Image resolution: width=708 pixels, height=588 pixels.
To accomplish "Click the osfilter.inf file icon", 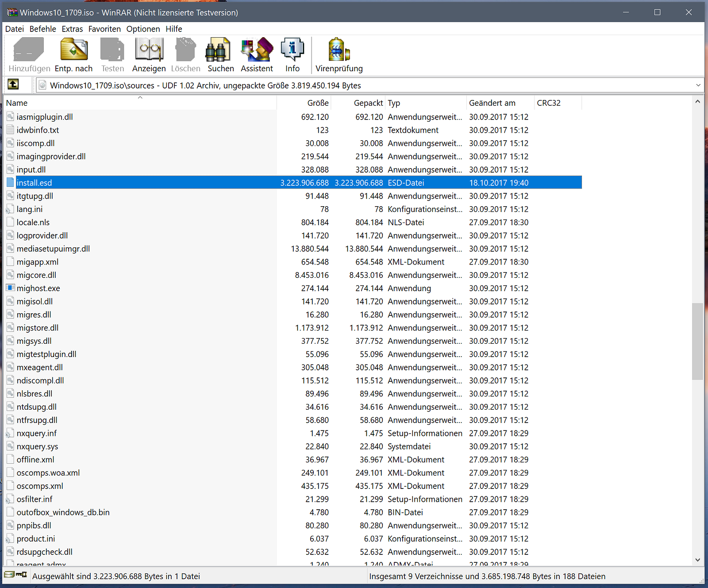I will click(x=11, y=499).
